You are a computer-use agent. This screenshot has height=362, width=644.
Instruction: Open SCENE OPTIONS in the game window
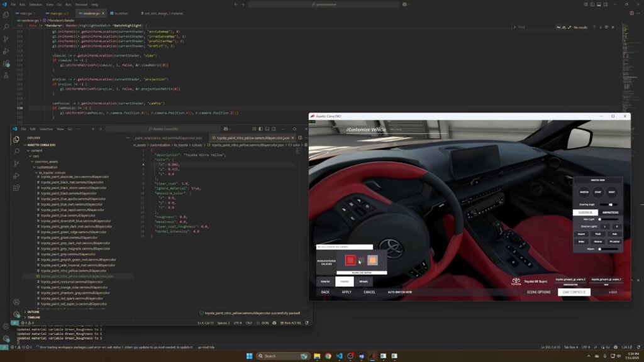(538, 292)
